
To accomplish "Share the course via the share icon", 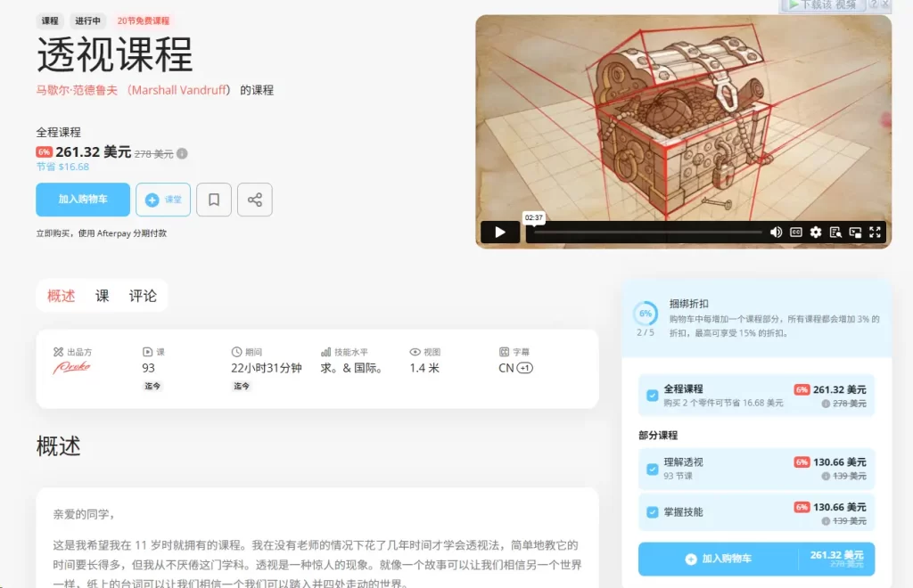I will tap(255, 200).
